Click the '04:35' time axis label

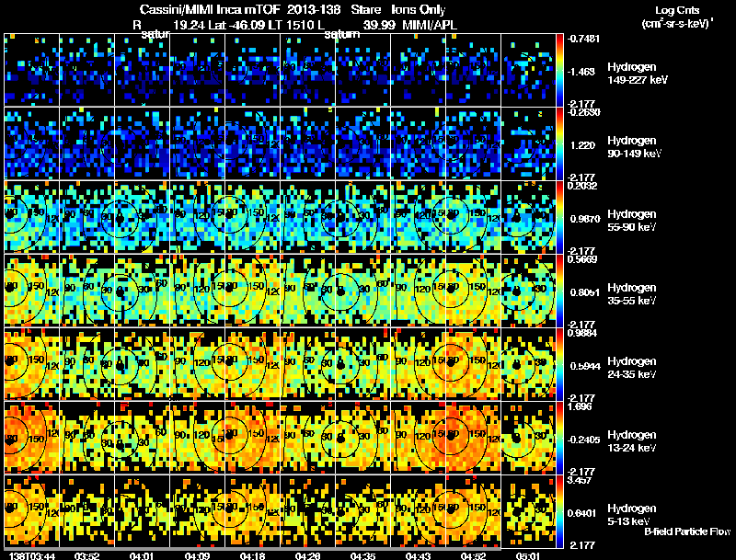pos(362,556)
